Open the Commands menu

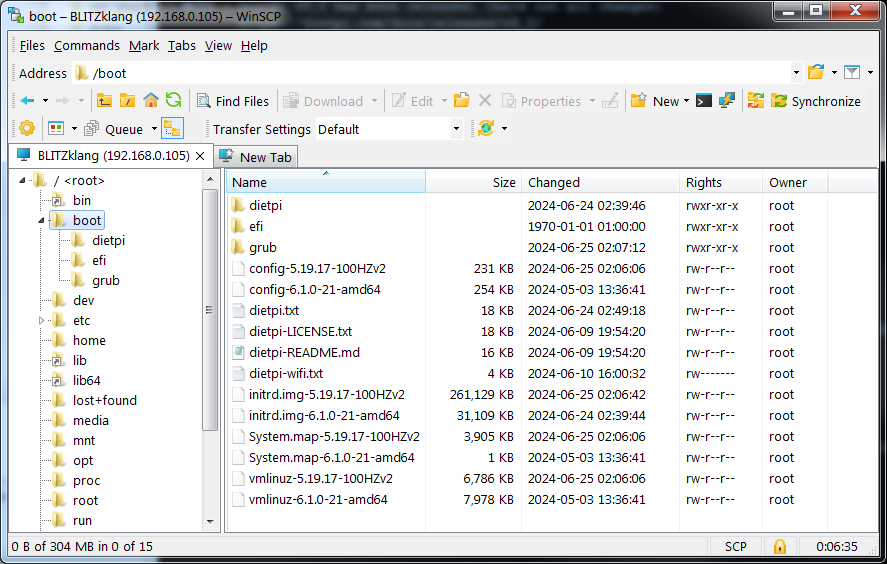pyautogui.click(x=87, y=45)
